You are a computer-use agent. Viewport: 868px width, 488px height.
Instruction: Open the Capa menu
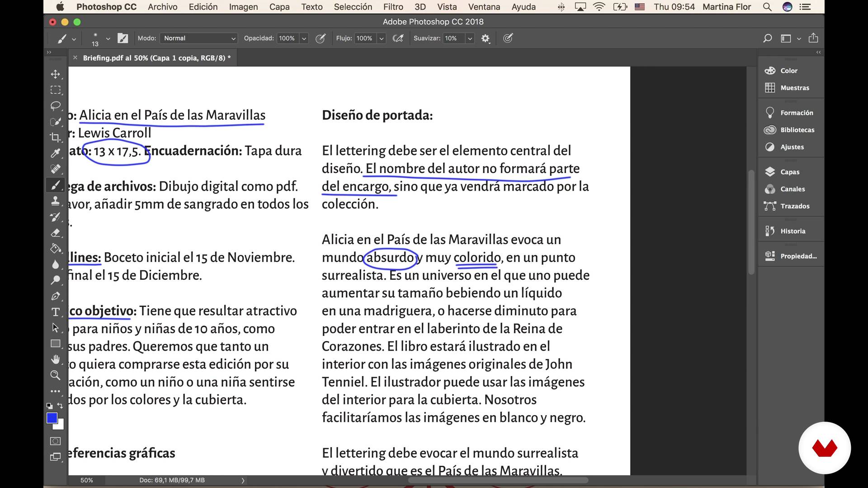(279, 7)
